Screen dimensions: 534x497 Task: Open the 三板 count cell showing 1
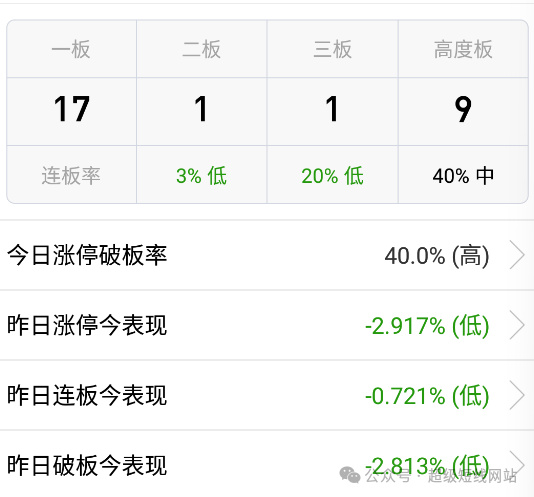(x=332, y=109)
